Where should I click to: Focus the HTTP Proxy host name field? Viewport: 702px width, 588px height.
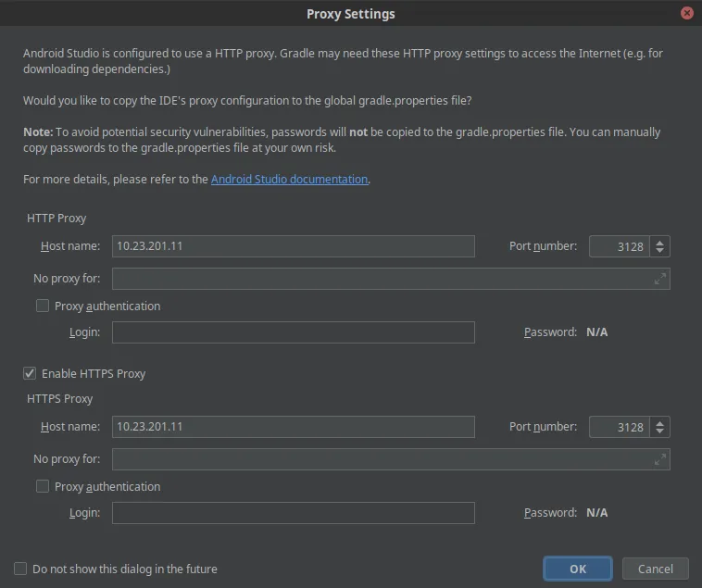(293, 246)
